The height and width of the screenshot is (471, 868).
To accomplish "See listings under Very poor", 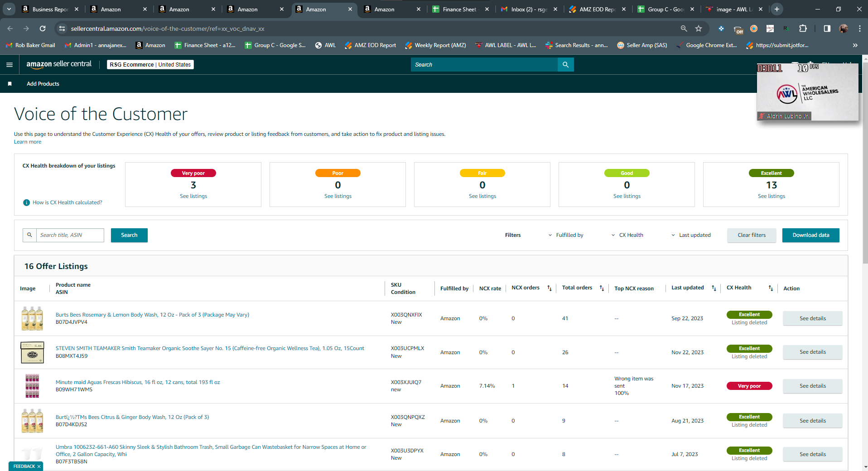I will [x=193, y=196].
